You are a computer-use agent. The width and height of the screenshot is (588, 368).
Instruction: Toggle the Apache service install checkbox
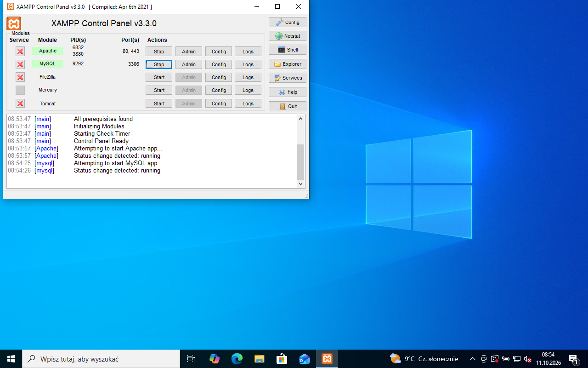point(20,51)
